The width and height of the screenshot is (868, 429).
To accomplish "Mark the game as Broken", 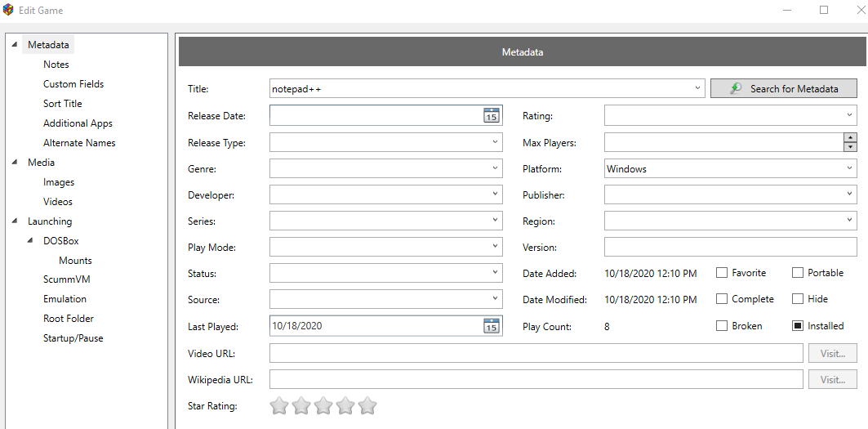I will tap(721, 326).
